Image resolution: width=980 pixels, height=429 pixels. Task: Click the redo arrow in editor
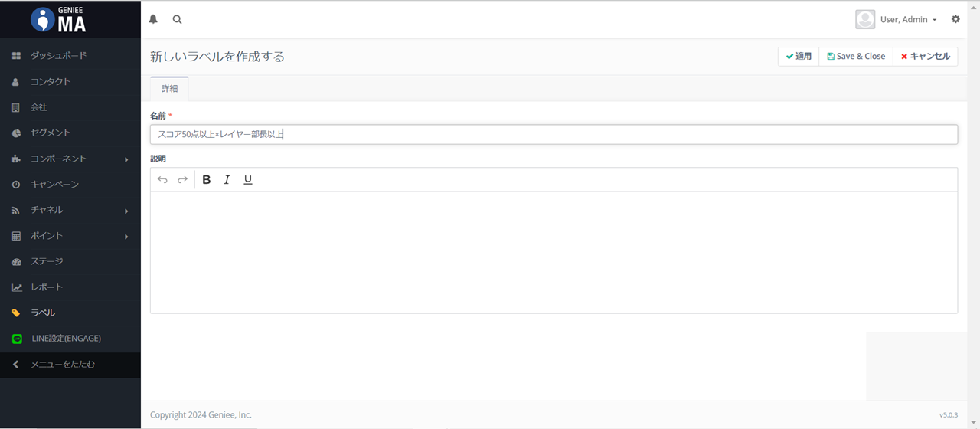click(x=182, y=180)
